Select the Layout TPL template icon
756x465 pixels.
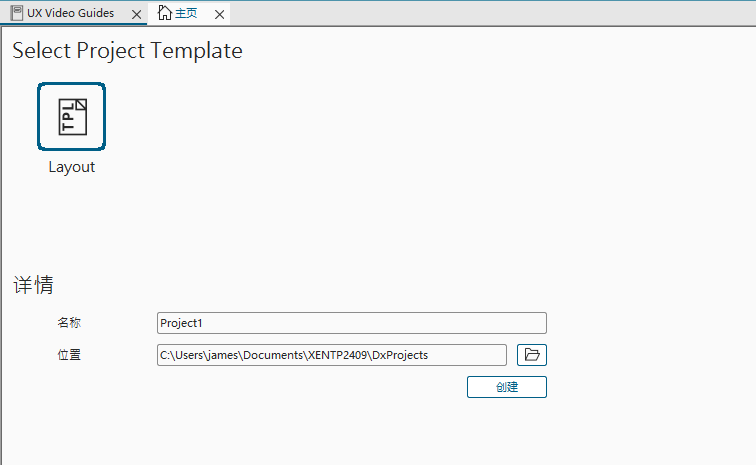[71, 116]
